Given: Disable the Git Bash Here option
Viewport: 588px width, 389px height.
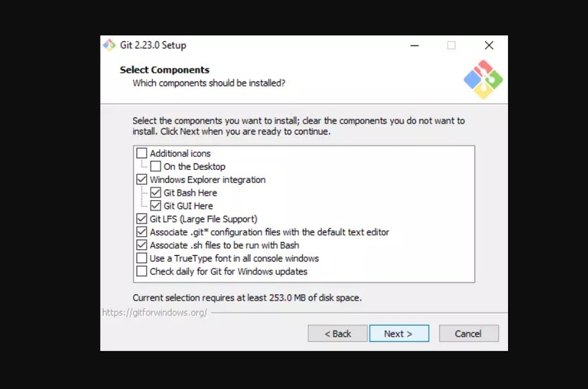Looking at the screenshot, I should pyautogui.click(x=155, y=193).
